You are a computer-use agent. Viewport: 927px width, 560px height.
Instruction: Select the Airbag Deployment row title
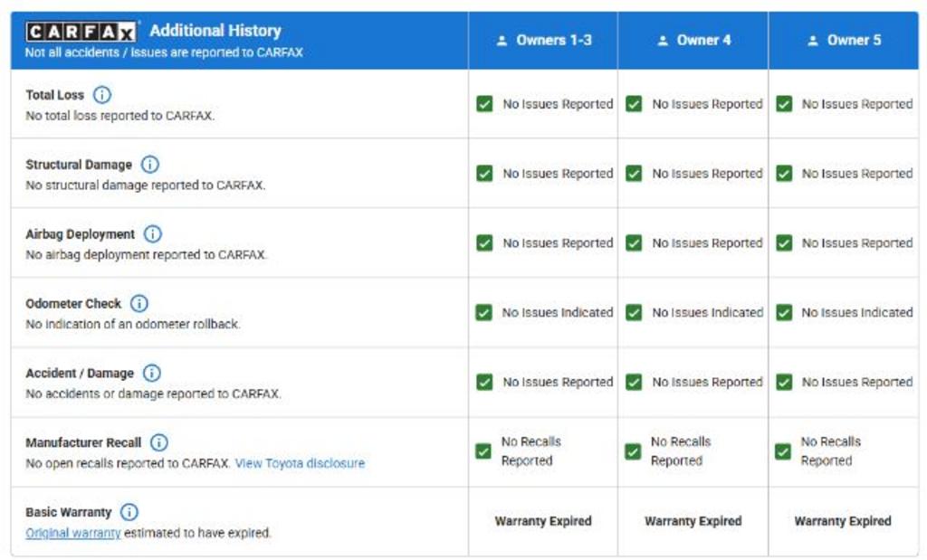(80, 234)
